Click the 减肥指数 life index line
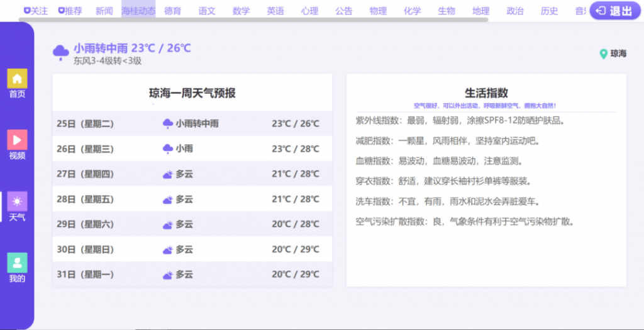This screenshot has height=330, width=644. [x=448, y=141]
